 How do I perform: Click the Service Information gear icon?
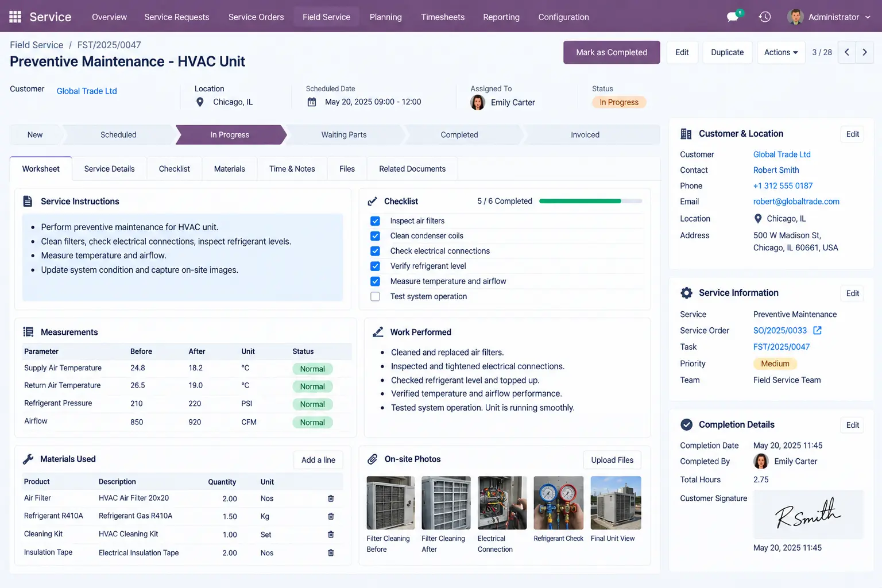tap(686, 293)
